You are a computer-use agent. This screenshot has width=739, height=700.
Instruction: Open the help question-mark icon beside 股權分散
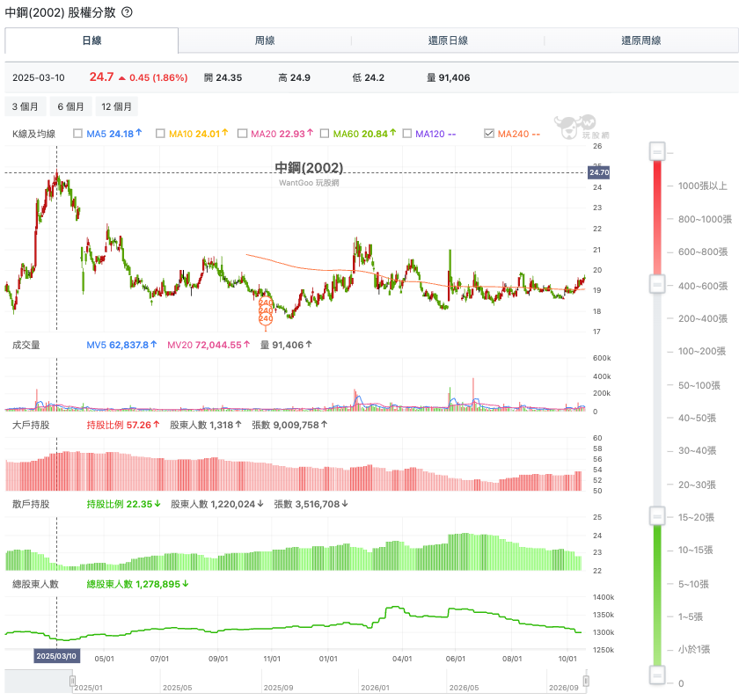[127, 12]
